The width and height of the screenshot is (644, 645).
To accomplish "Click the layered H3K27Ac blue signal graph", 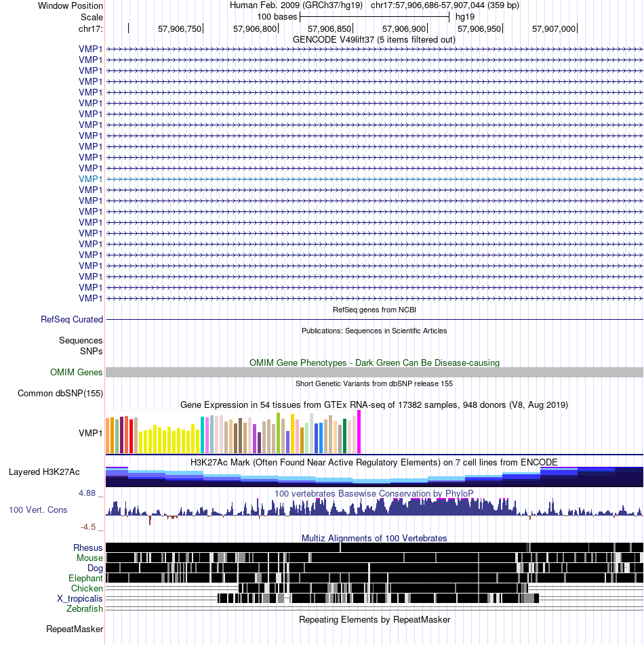I will point(374,477).
